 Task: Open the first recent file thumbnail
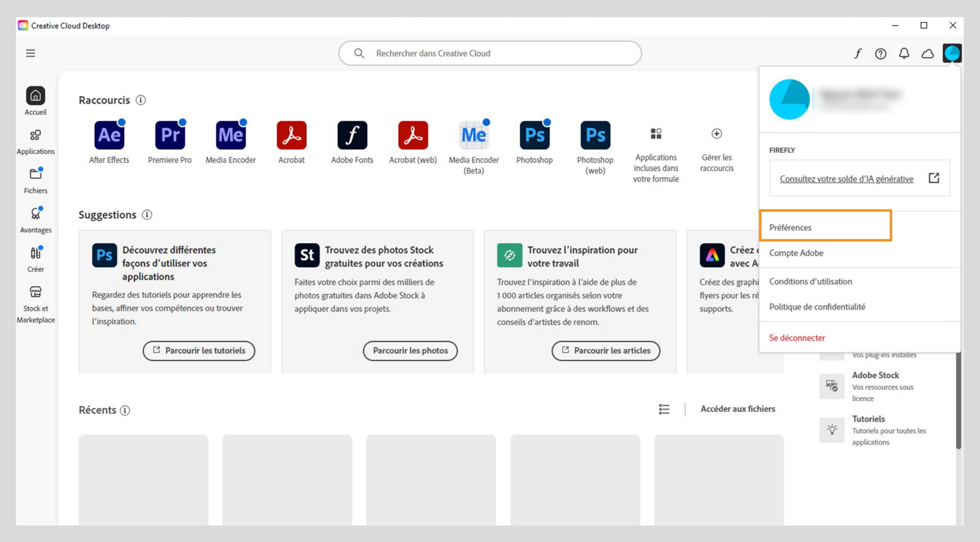point(143,480)
